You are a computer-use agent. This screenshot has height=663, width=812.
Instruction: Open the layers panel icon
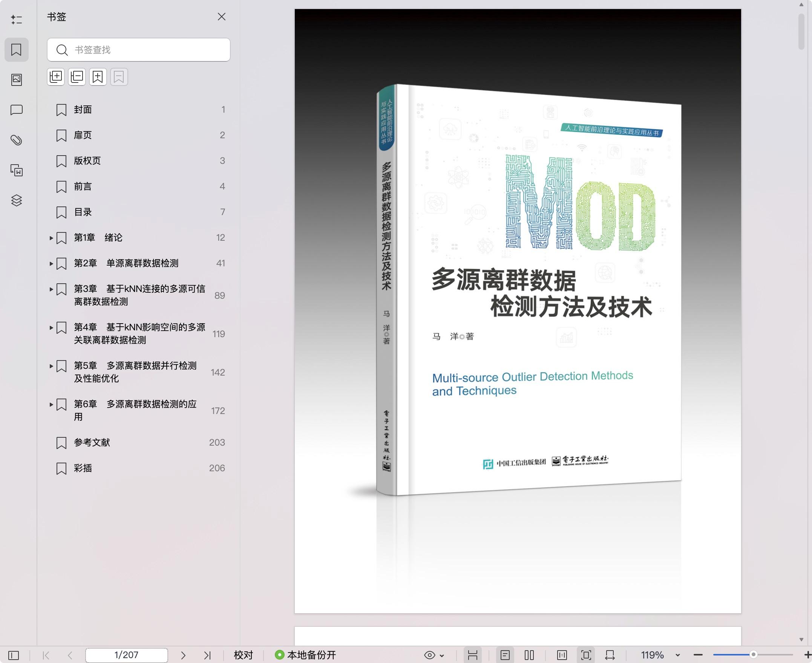tap(17, 200)
